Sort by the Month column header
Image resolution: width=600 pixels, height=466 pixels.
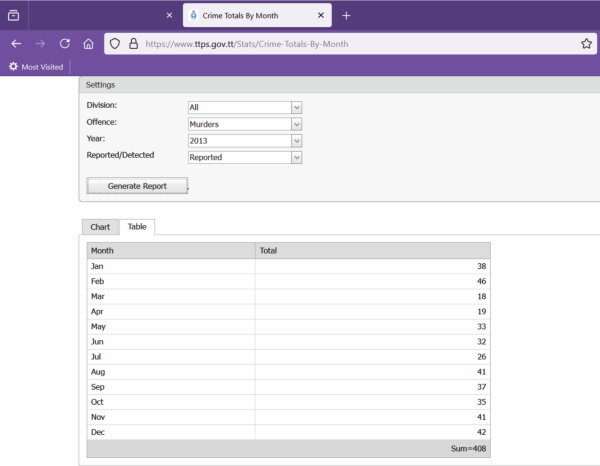(171, 251)
